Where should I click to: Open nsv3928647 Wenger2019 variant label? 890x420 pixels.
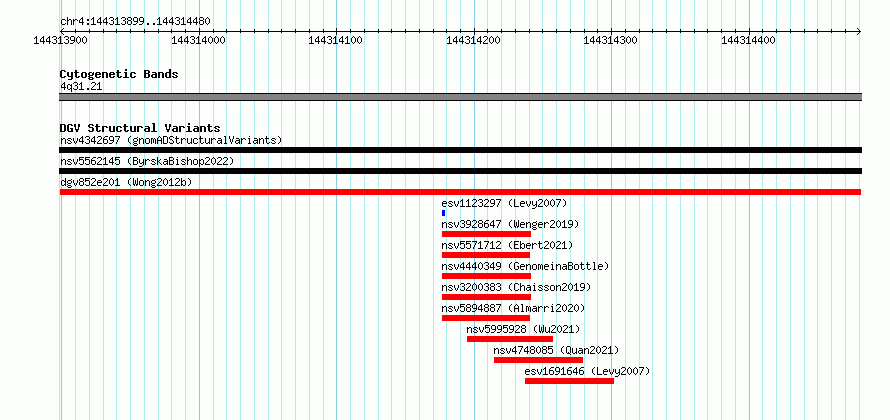click(510, 224)
